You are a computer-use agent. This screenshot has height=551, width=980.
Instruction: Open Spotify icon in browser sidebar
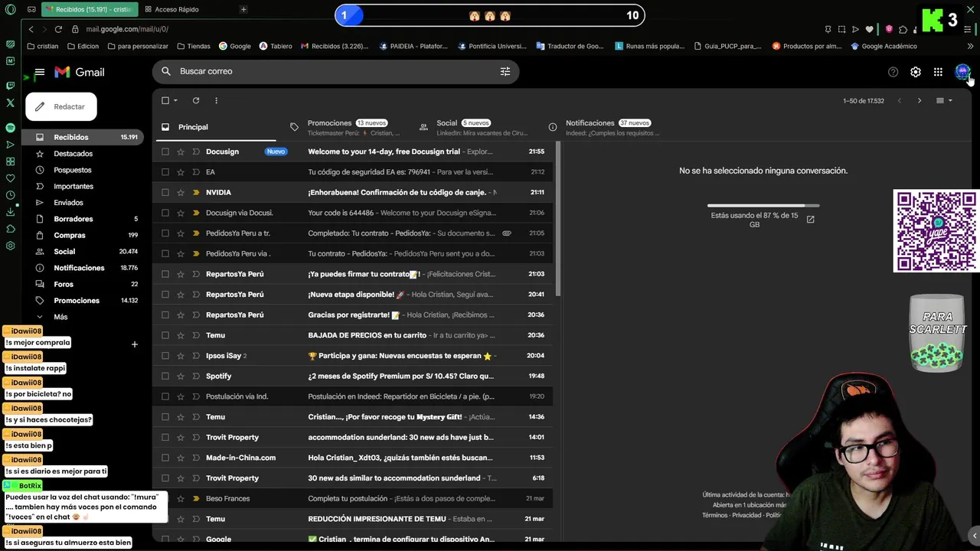click(10, 128)
